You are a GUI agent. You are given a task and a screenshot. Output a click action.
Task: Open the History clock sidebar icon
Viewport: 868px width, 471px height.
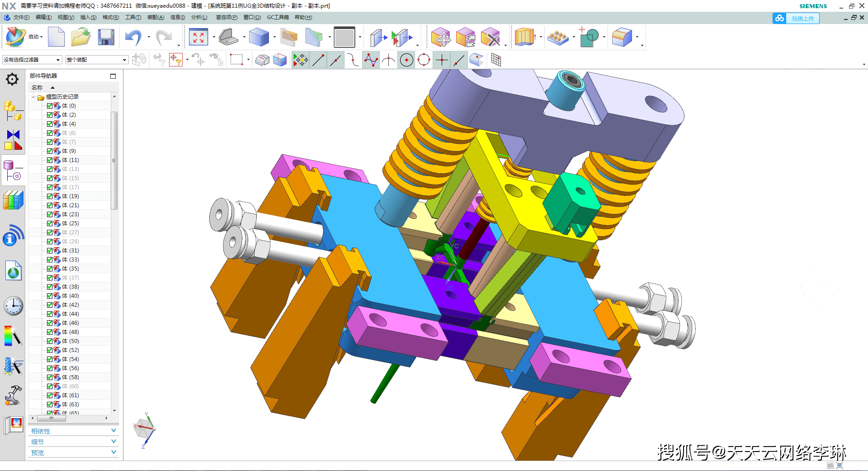[14, 306]
